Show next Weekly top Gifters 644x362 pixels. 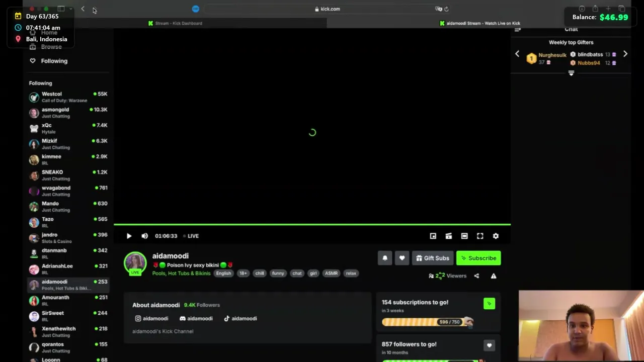tap(625, 54)
